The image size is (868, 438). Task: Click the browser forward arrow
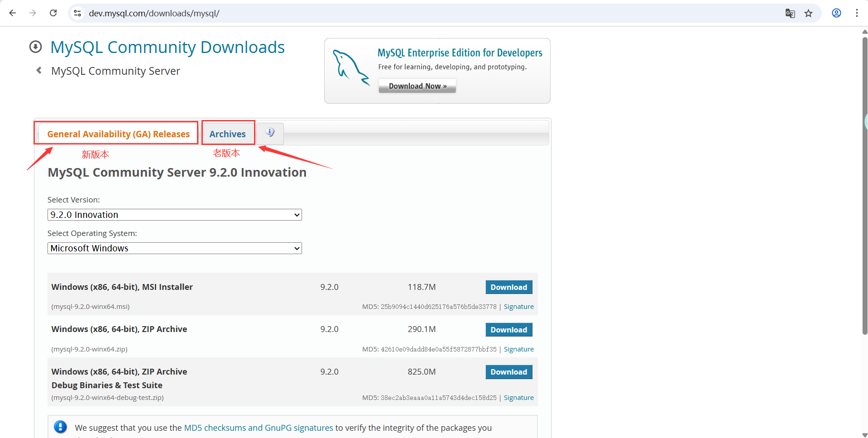[x=33, y=13]
